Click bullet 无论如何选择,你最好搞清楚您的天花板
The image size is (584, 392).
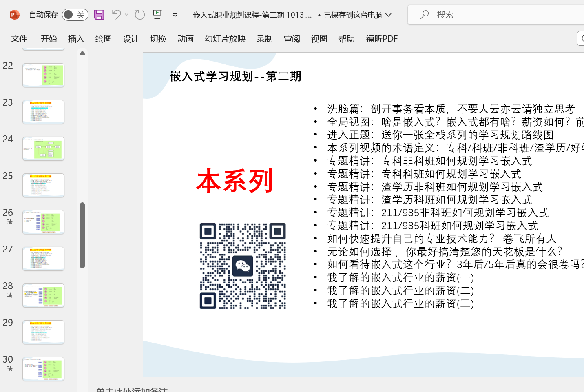tap(445, 252)
